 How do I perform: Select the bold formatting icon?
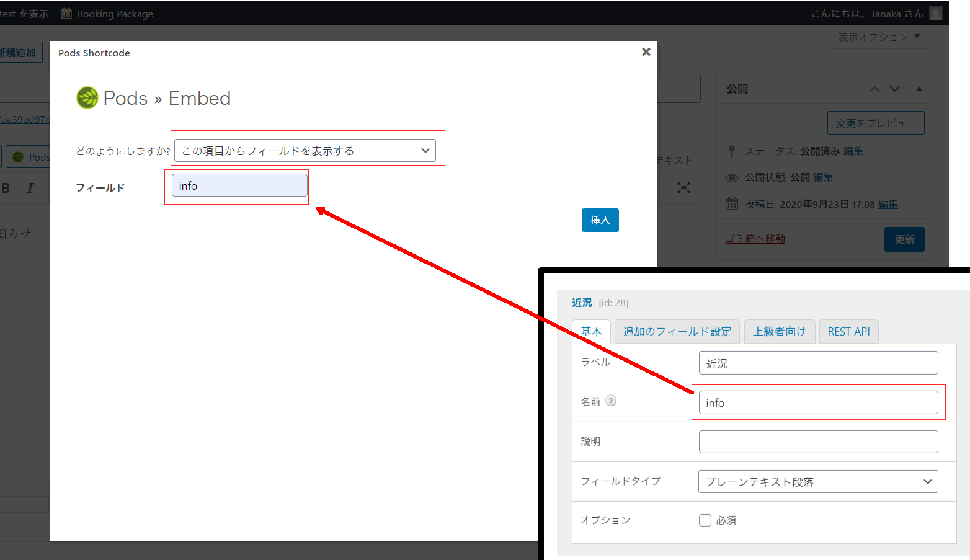(6, 187)
